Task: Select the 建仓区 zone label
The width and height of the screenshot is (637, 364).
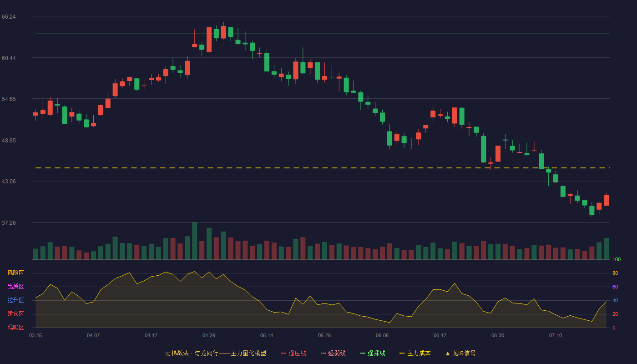Action: pyautogui.click(x=15, y=314)
